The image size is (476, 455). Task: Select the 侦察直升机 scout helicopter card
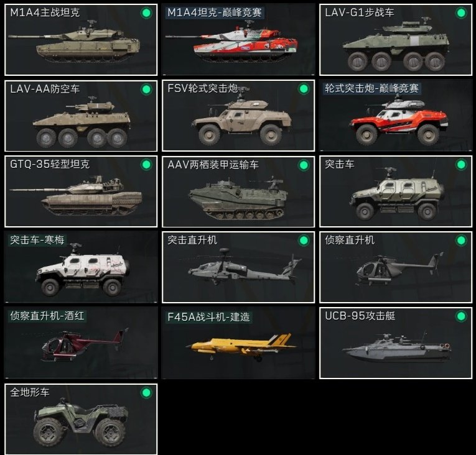pos(396,267)
